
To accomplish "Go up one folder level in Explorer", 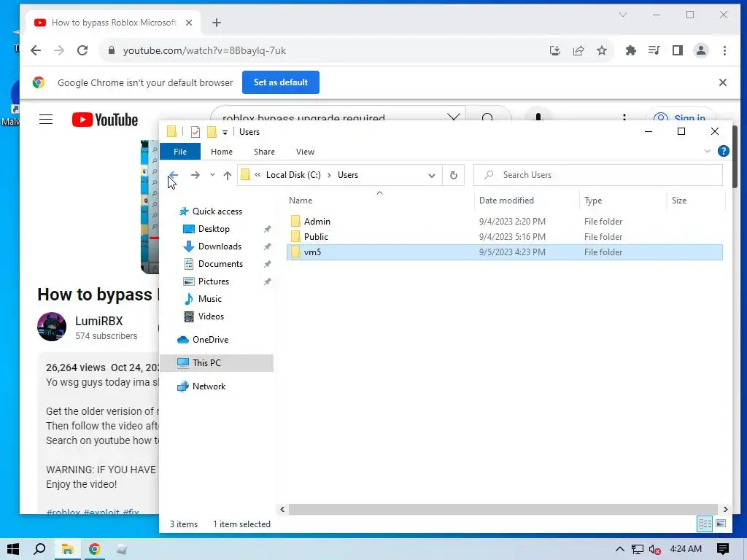I will 228,175.
